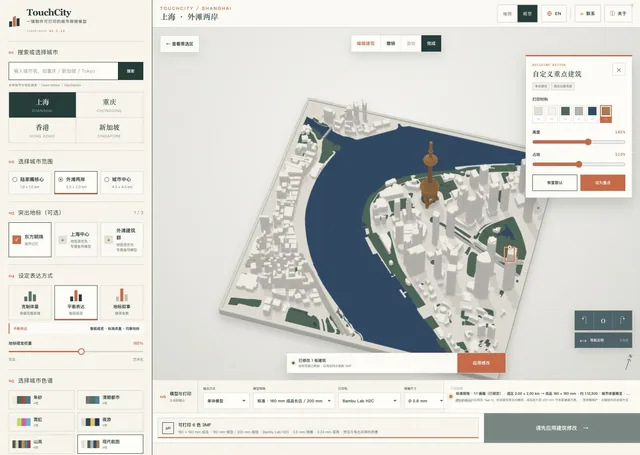This screenshot has height=455, width=640.
Task: Click the city name search input field
Action: point(63,71)
